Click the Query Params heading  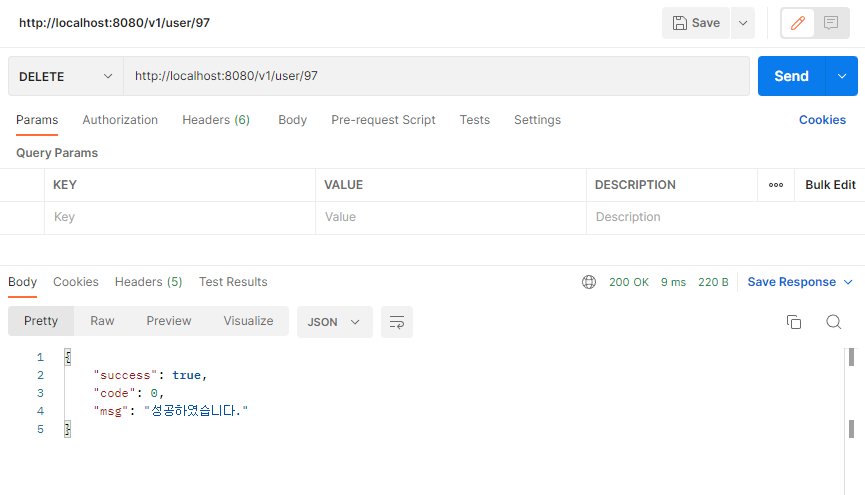coord(57,153)
